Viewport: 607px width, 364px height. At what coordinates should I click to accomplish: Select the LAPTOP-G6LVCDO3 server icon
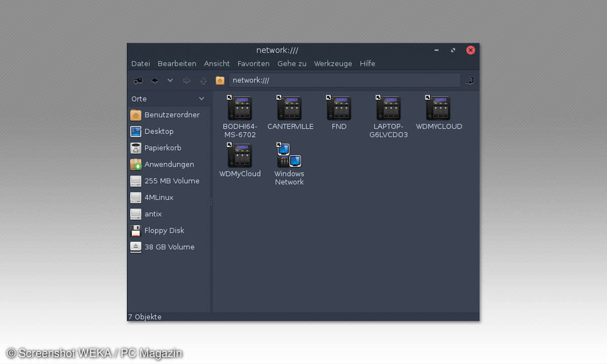(388, 108)
